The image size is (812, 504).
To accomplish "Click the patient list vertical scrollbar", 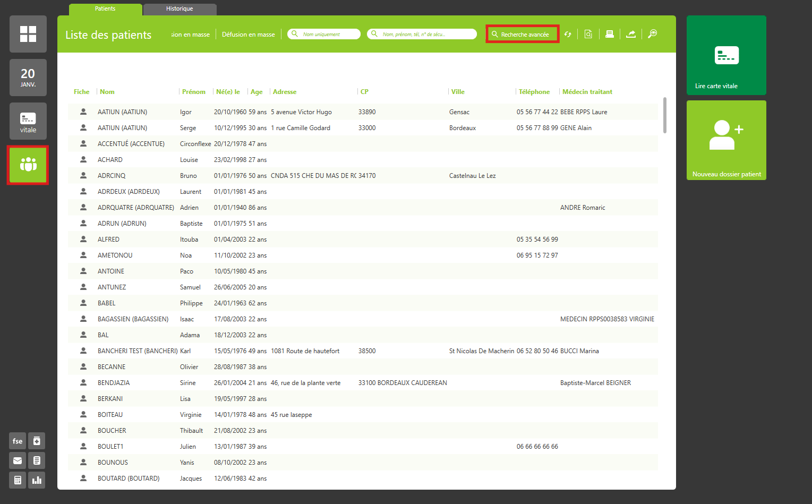I will click(664, 115).
